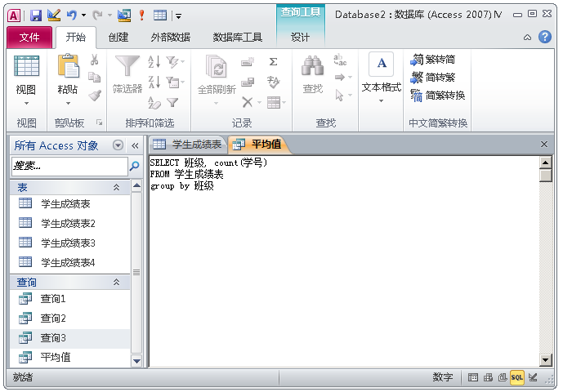Click the Format Painter brush icon
Image resolution: width=563 pixels, height=392 pixels.
tap(95, 95)
